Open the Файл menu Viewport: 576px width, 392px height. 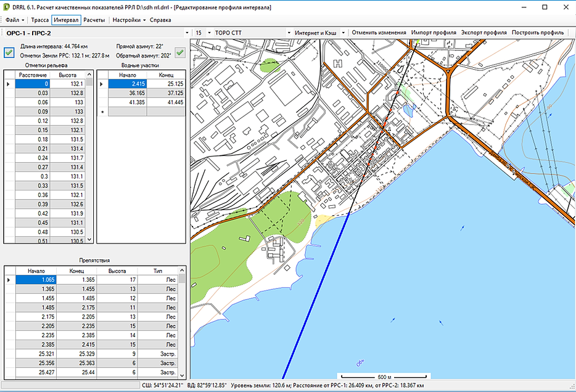(15, 20)
